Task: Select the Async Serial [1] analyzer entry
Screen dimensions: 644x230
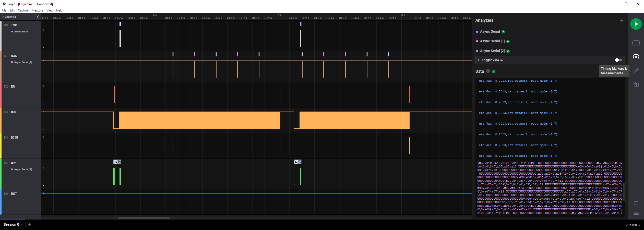Action: click(492, 41)
